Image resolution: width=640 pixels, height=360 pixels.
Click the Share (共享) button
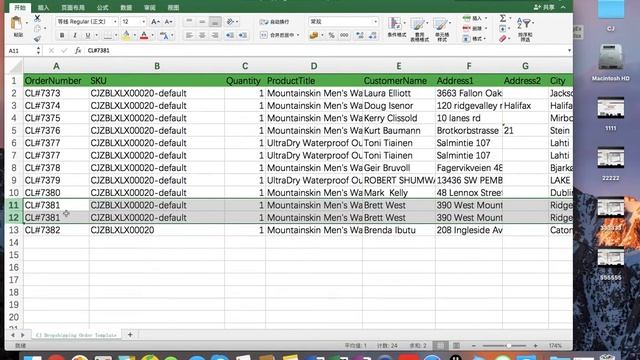point(544,7)
